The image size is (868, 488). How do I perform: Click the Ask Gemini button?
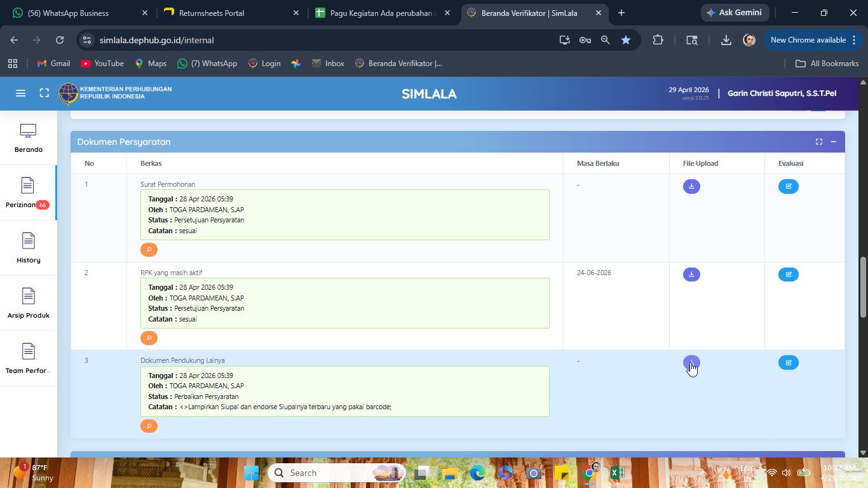pyautogui.click(x=734, y=13)
